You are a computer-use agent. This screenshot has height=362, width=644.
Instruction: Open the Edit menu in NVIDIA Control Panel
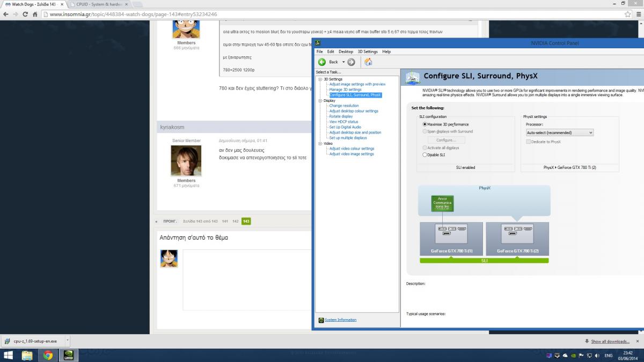331,51
